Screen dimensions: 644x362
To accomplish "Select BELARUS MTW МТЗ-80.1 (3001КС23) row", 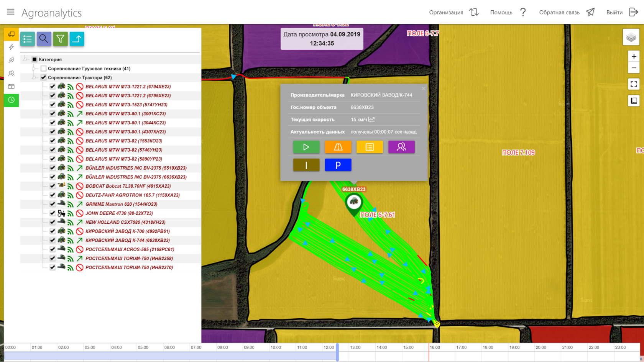I will point(125,114).
